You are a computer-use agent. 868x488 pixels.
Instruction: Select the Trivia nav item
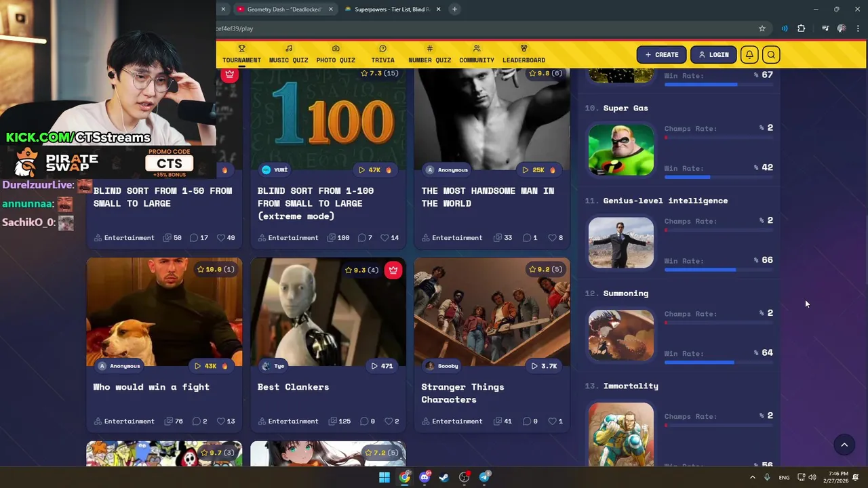(382, 54)
